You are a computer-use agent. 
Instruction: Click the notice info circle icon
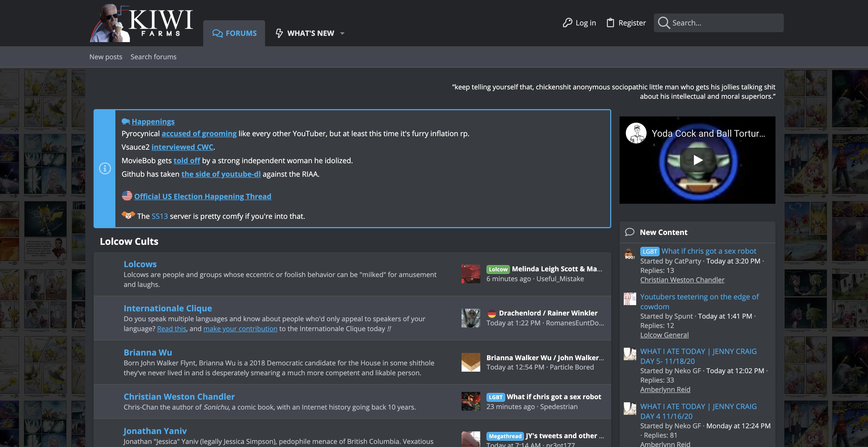[x=105, y=168]
